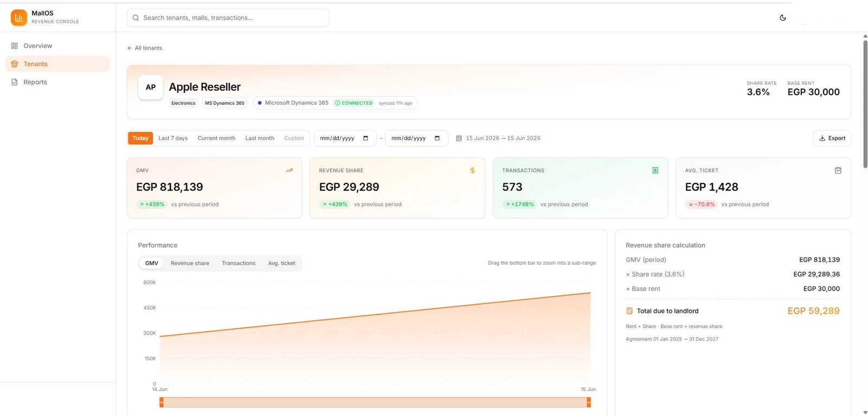Switch chart to GMV tab
The height and width of the screenshot is (416, 868).
(151, 263)
